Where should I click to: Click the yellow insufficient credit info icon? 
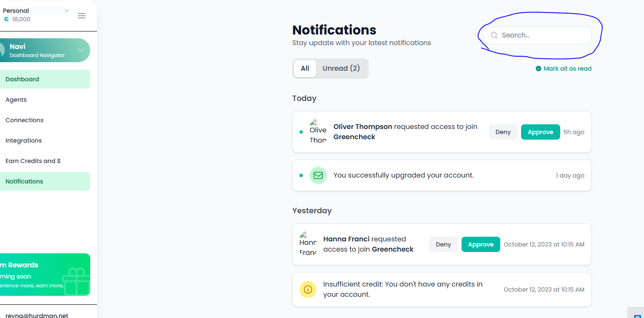(x=308, y=289)
